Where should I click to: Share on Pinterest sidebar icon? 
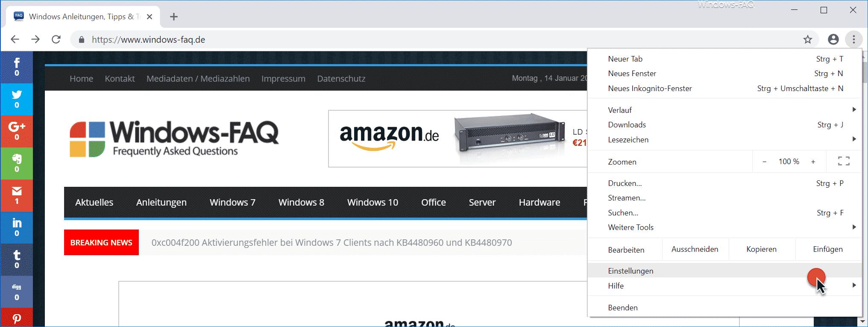17,318
